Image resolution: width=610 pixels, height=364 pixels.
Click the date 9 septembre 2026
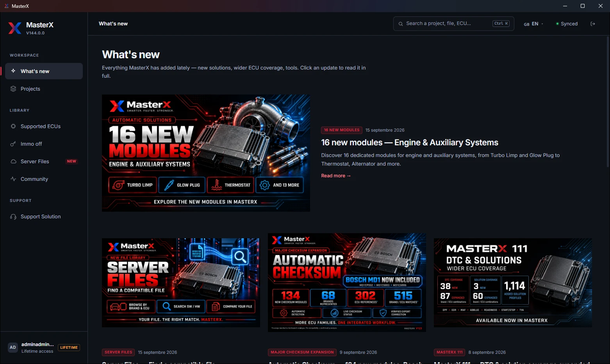(x=358, y=352)
